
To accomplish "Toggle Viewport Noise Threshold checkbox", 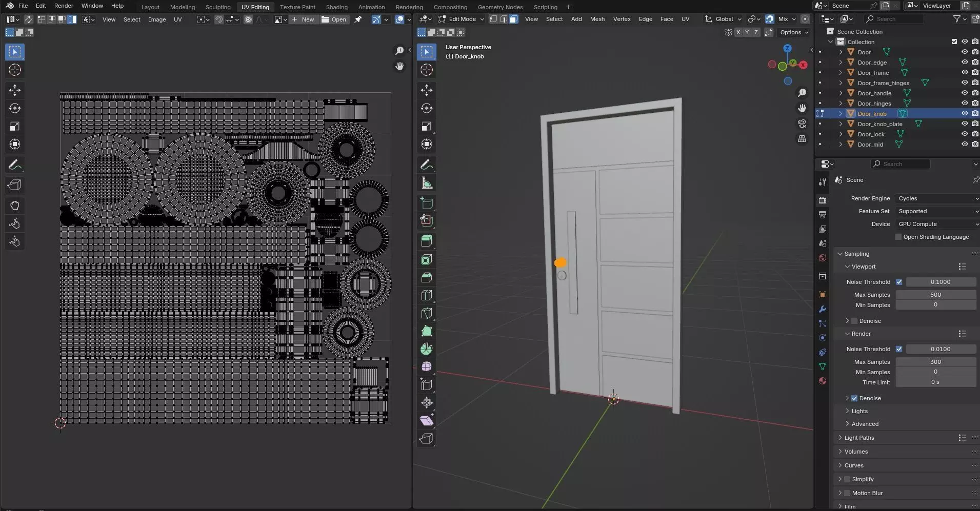I will [x=899, y=282].
